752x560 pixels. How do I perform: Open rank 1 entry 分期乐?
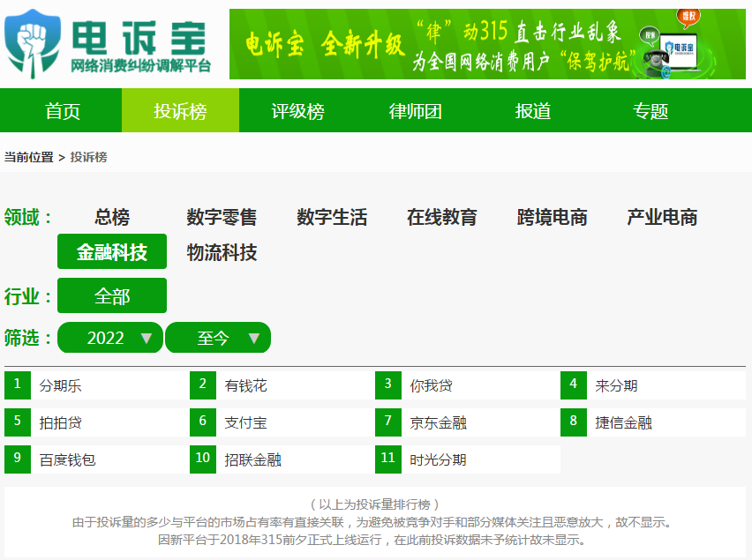coord(97,385)
